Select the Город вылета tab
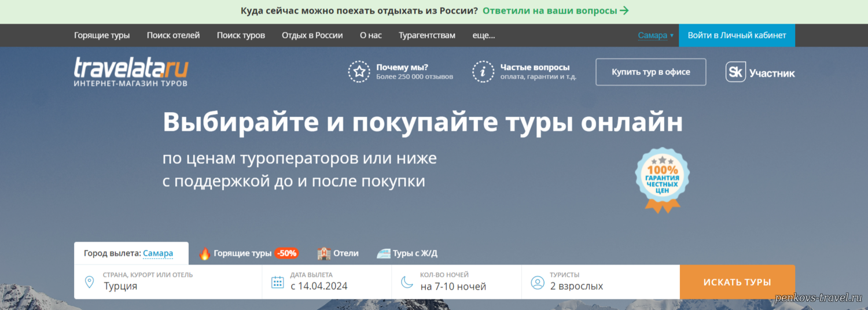The height and width of the screenshot is (310, 868). coord(131,253)
